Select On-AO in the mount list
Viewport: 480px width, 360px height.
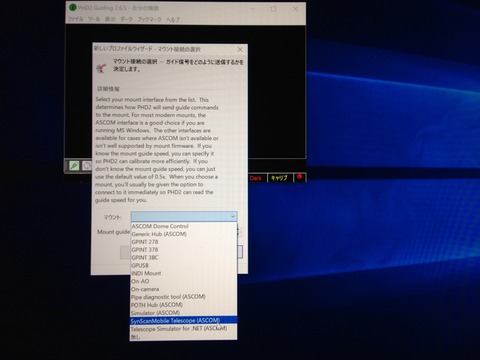(183, 281)
